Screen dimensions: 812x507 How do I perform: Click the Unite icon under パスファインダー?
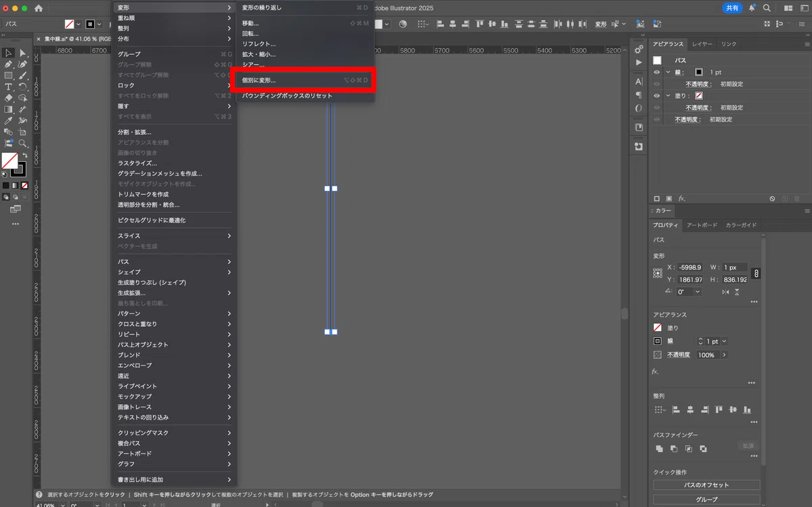point(659,448)
